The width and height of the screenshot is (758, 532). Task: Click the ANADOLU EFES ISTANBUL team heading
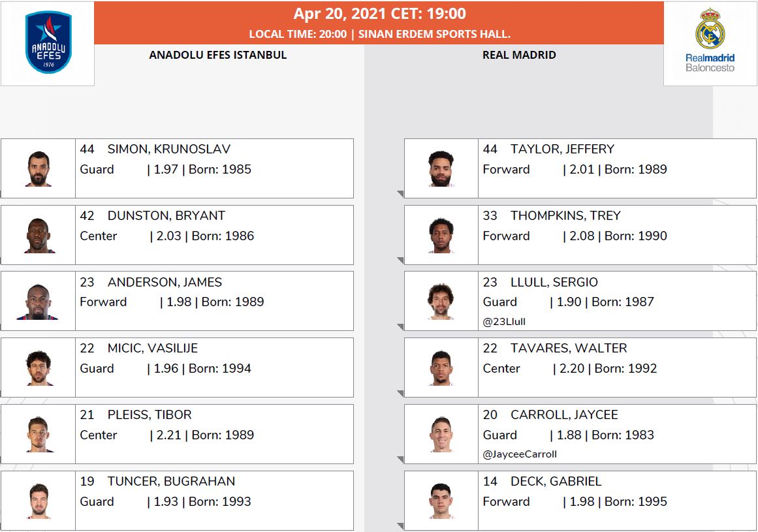tap(218, 55)
